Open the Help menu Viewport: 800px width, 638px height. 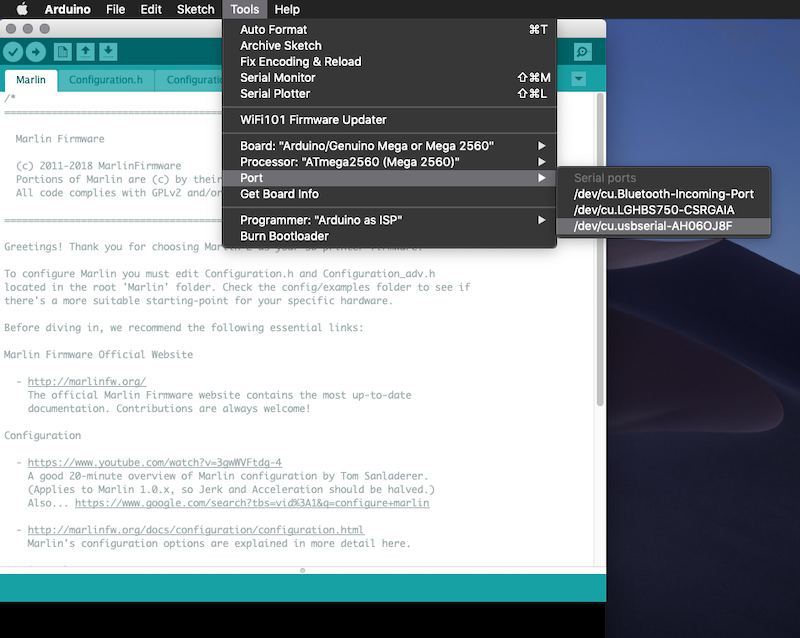[287, 9]
